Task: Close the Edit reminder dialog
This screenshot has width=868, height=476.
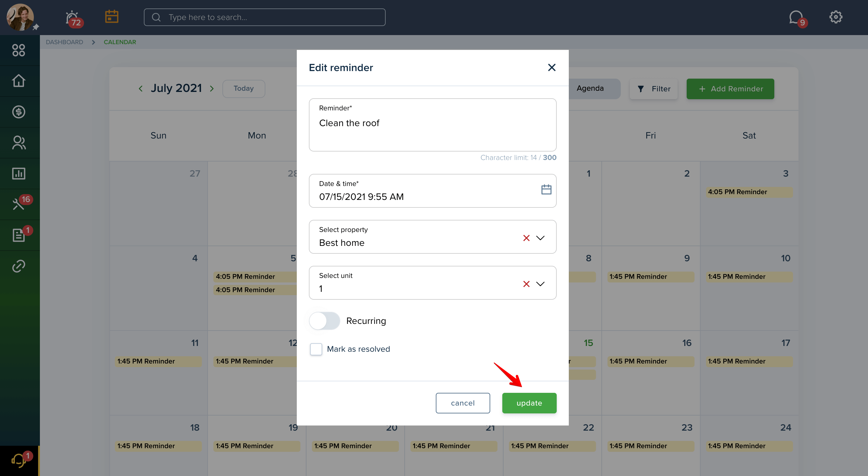Action: [552, 67]
